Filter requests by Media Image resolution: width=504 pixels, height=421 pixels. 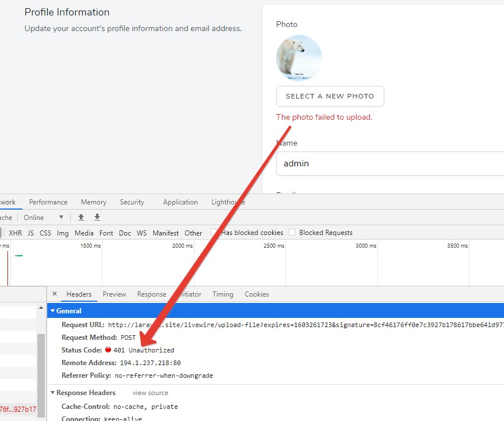pyautogui.click(x=84, y=233)
